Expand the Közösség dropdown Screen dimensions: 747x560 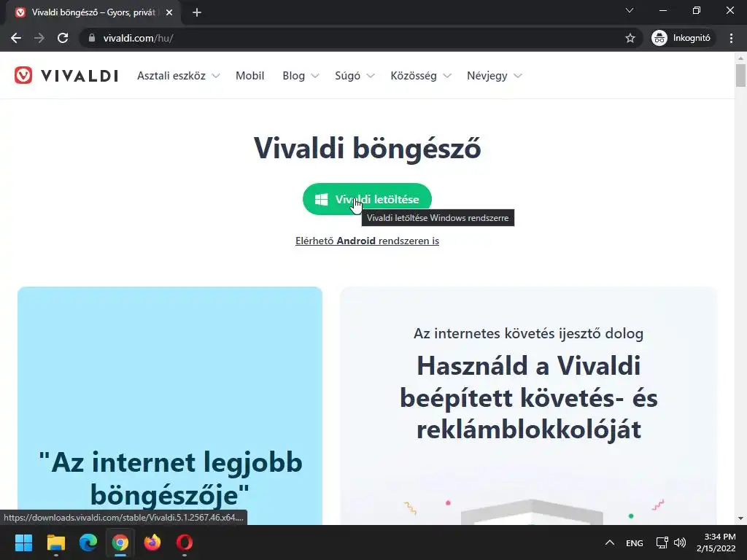coord(421,76)
